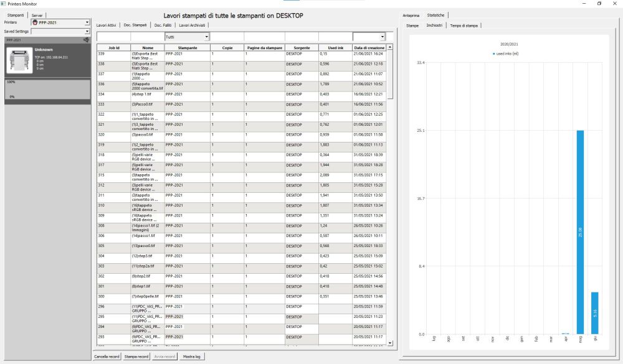Viewport: 623px width, 364px height.
Task: Open the Doc. Falliti tab
Action: (x=163, y=26)
